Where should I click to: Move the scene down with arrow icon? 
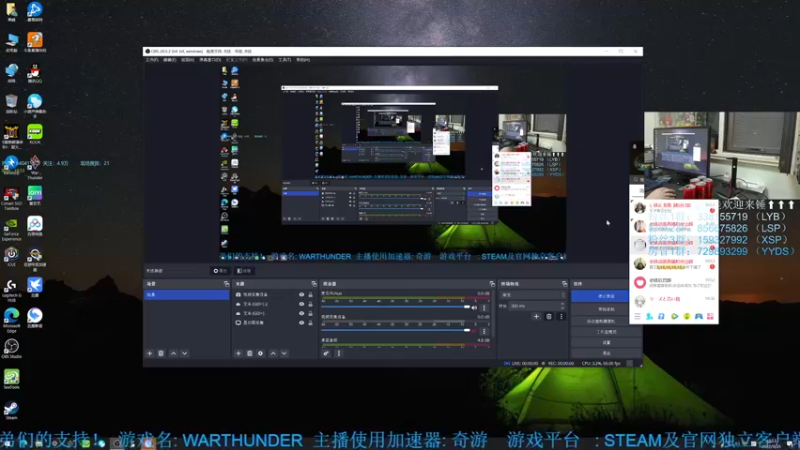pyautogui.click(x=184, y=353)
